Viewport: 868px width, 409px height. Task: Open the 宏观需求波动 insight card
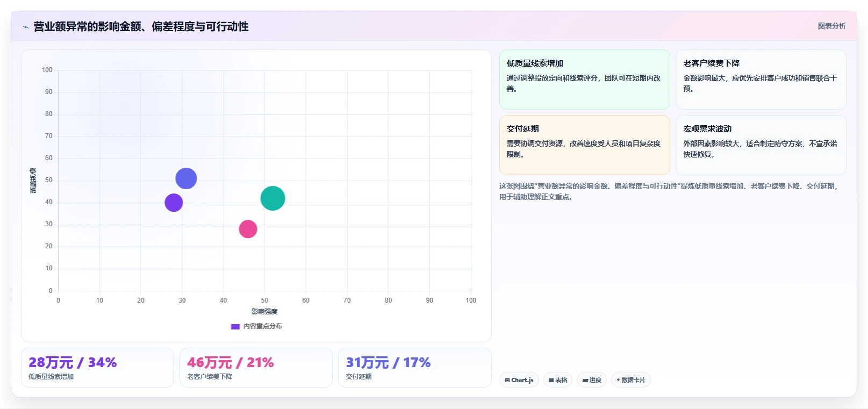(x=761, y=145)
